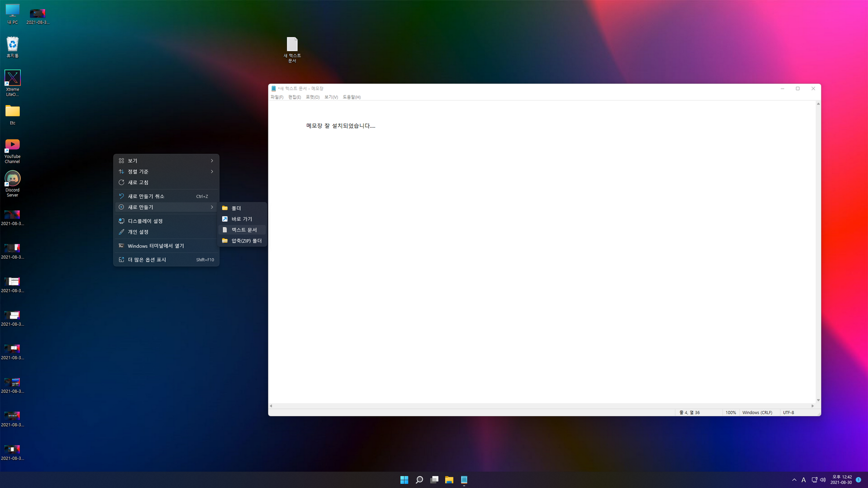Open the notification badge icon
This screenshot has height=488, width=868.
click(x=858, y=480)
